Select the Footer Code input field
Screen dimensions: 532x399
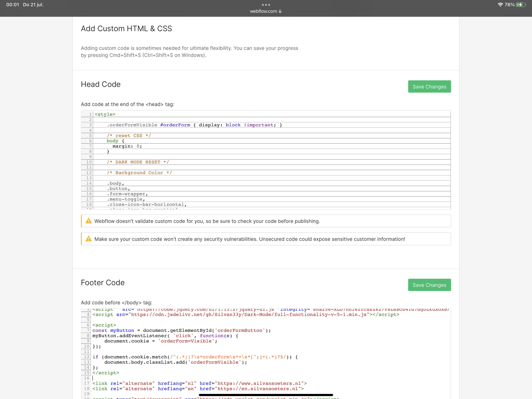coord(266,352)
